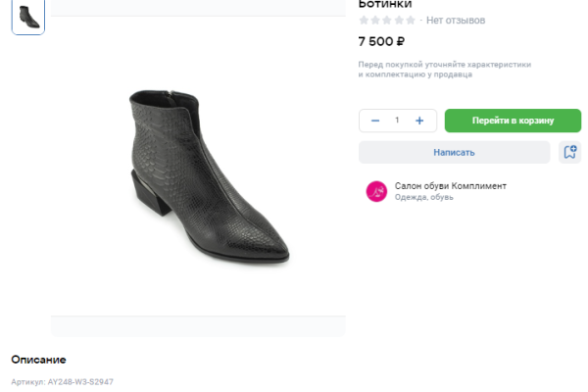Open the 'Салон обуви Комплимент' seller link
The height and width of the screenshot is (392, 588).
click(x=450, y=185)
